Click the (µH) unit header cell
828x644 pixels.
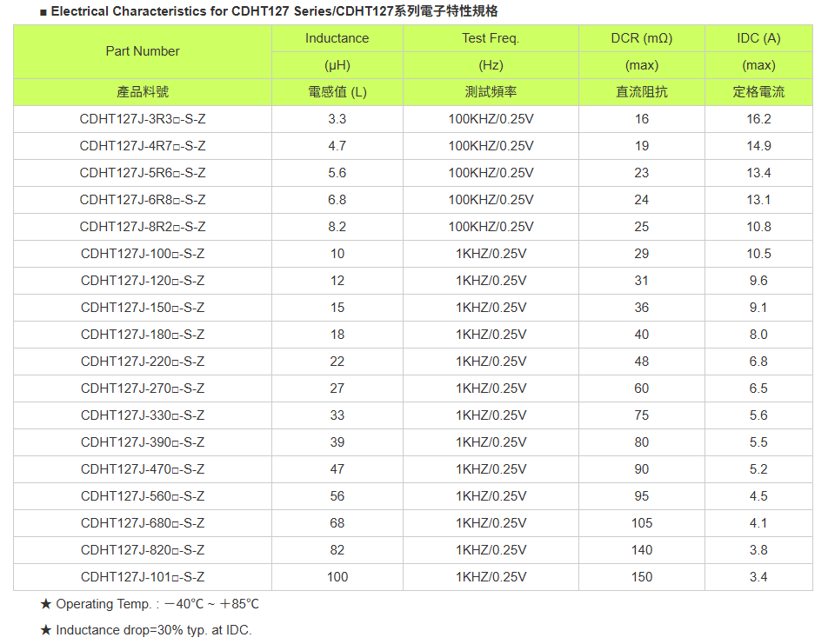[337, 65]
